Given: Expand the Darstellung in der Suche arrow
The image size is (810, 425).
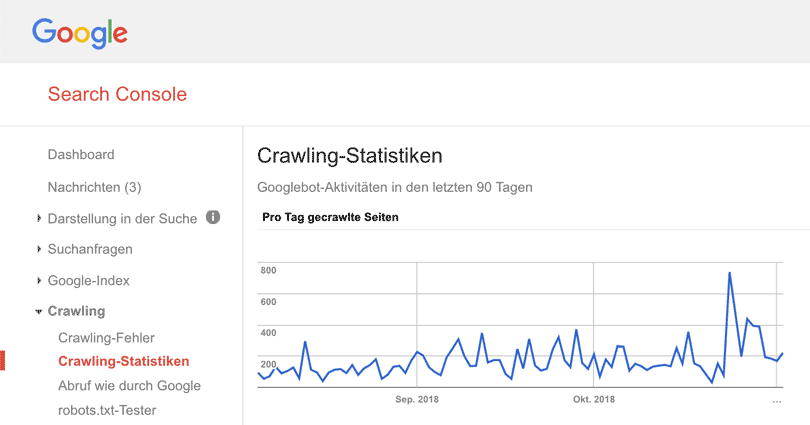Looking at the screenshot, I should coord(39,218).
